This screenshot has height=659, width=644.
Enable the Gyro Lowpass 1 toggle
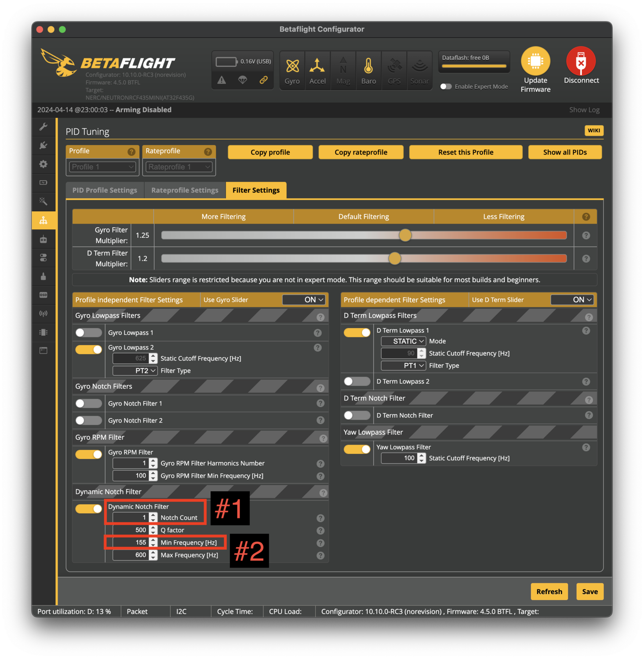[88, 333]
